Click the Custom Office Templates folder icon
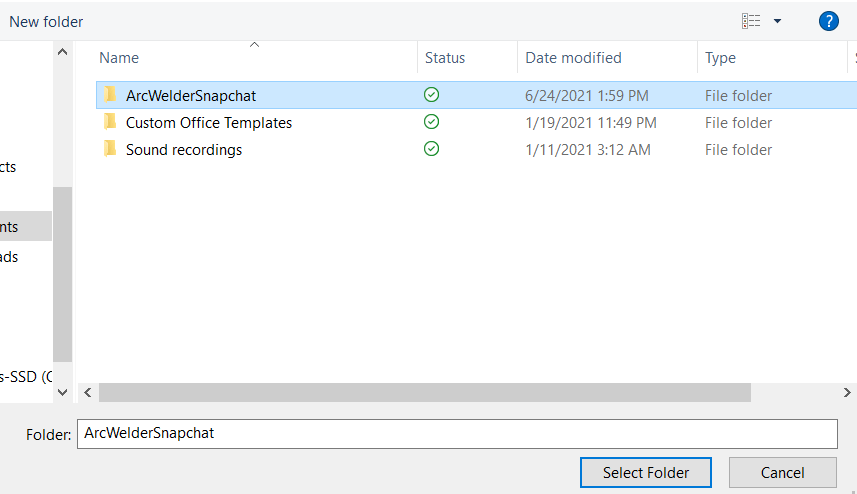The width and height of the screenshot is (857, 494). [x=110, y=122]
